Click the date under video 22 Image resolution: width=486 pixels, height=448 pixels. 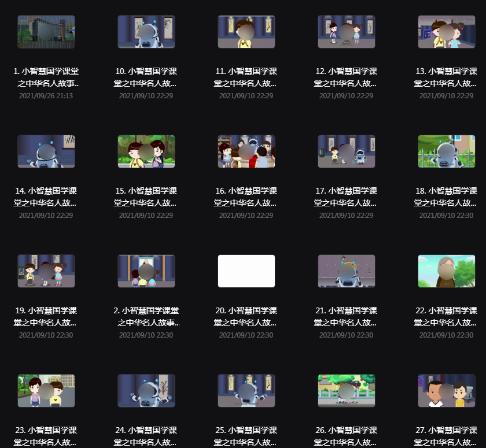coord(446,335)
